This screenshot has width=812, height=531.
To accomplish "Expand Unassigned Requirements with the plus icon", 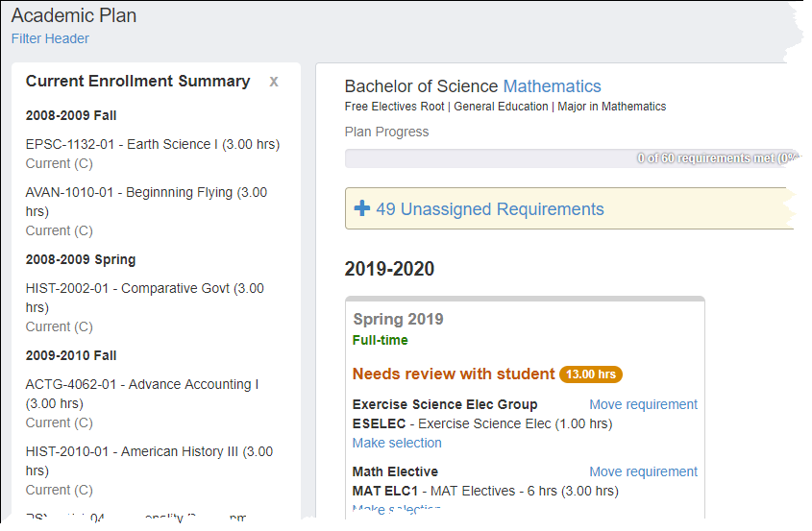I will click(x=362, y=208).
